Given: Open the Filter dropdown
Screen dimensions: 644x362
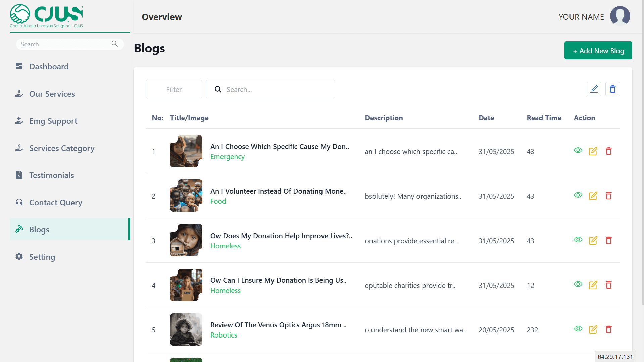Looking at the screenshot, I should point(174,89).
